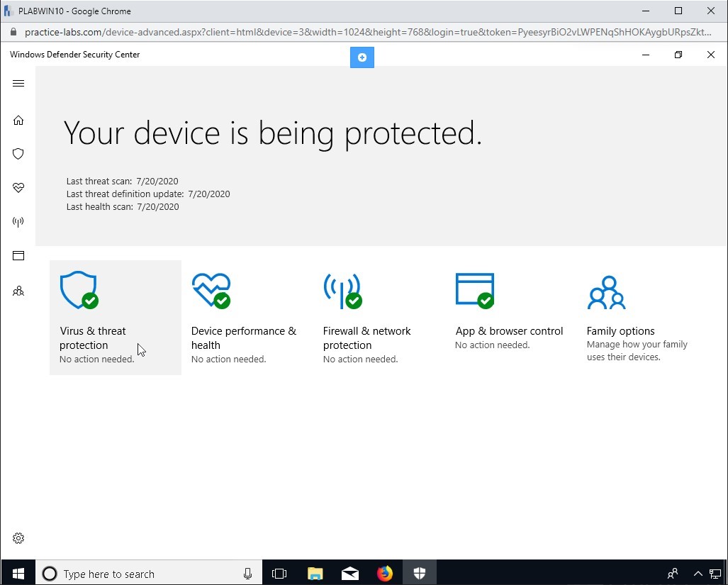The width and height of the screenshot is (728, 585).
Task: Open App & browser control sidebar icon
Action: click(18, 256)
